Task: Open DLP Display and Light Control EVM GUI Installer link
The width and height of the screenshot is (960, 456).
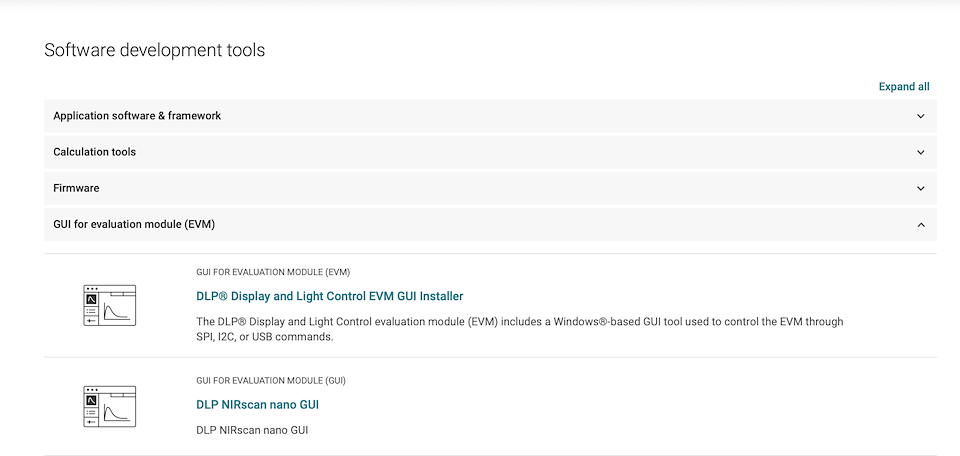Action: point(329,296)
